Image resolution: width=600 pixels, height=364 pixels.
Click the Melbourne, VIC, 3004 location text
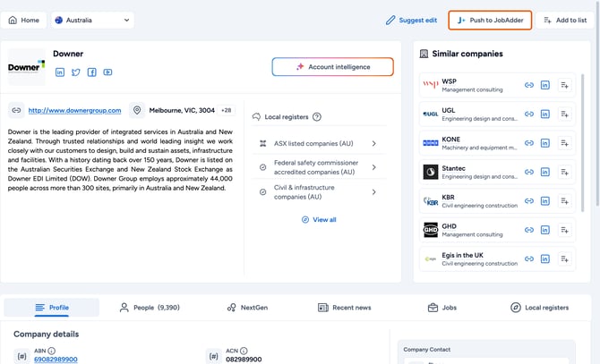click(182, 110)
